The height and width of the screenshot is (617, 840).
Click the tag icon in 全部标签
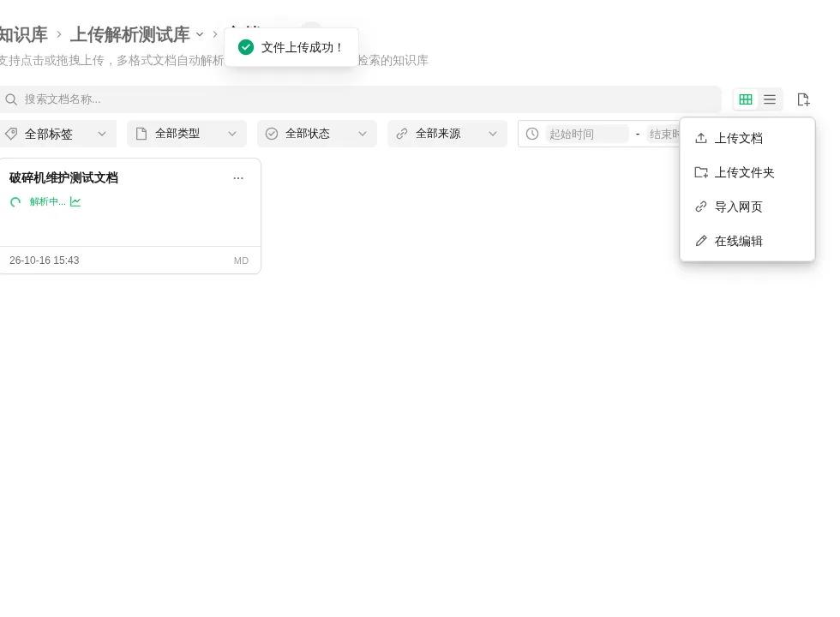coord(11,134)
